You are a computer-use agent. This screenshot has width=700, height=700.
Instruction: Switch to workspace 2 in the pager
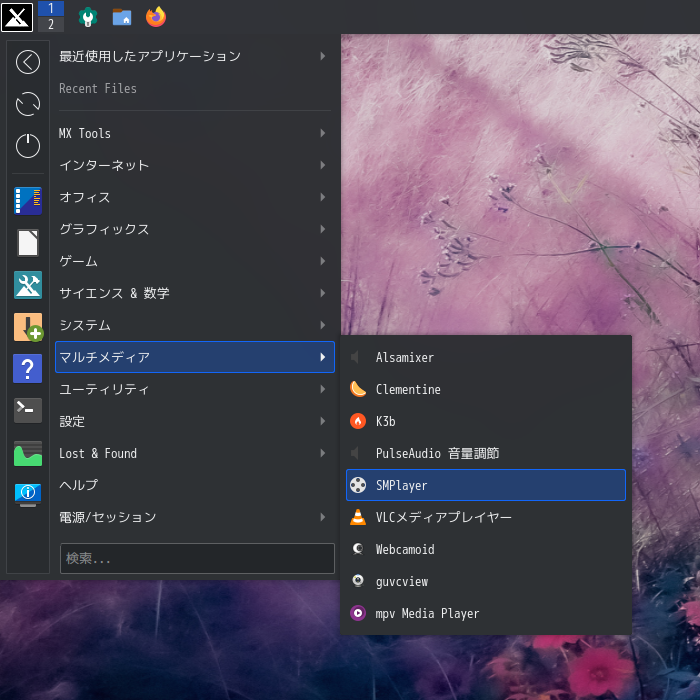tap(51, 24)
